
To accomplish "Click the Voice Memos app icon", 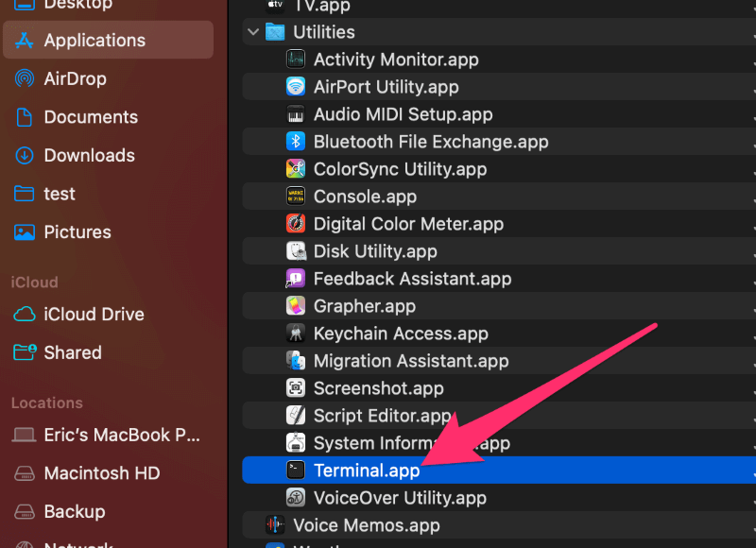I will pos(275,525).
